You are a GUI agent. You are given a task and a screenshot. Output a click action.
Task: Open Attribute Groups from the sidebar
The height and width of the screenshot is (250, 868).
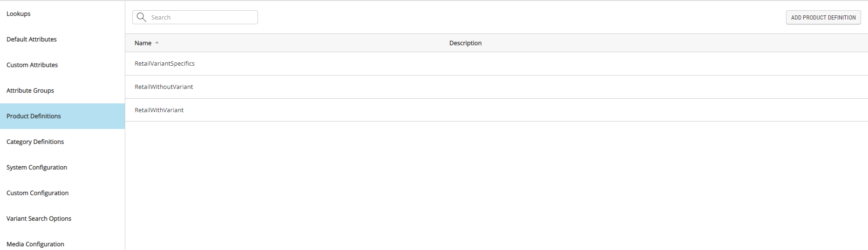[30, 91]
